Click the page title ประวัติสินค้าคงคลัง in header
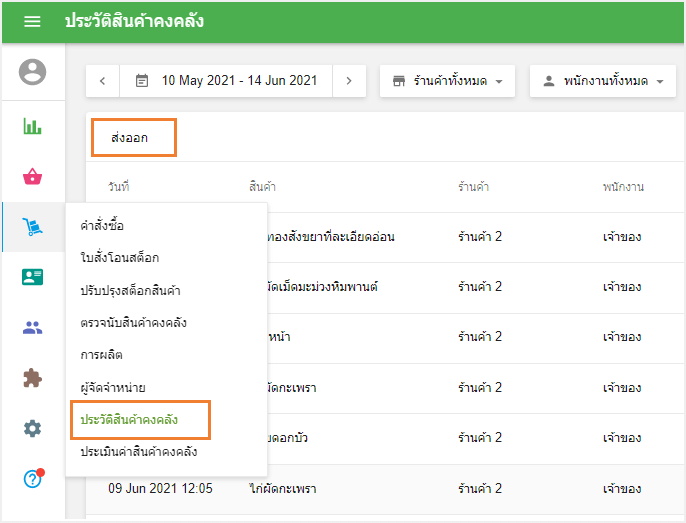The image size is (686, 523). 134,21
